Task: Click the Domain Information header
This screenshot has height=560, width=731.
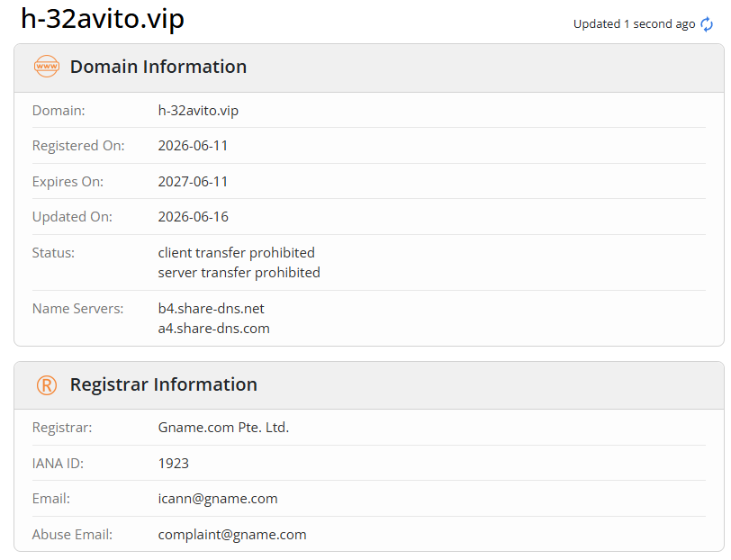Action: pyautogui.click(x=158, y=67)
